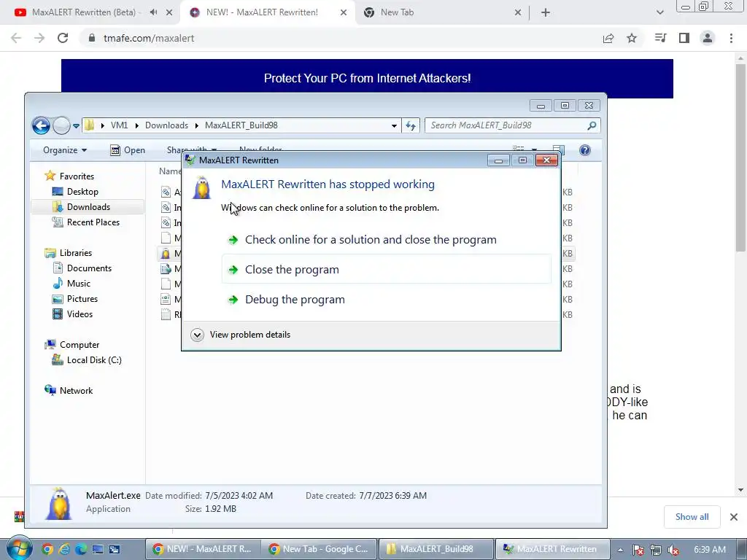Image resolution: width=747 pixels, height=560 pixels.
Task: Select Network in the navigation pane
Action: click(76, 391)
